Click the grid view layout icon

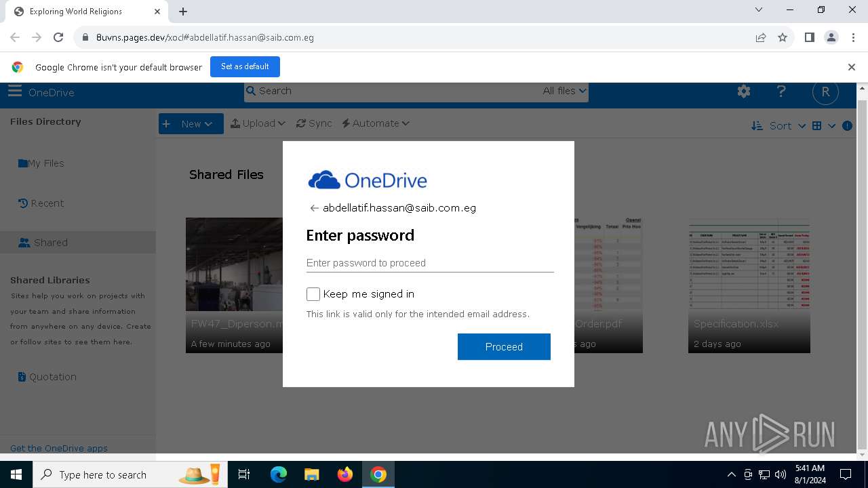tap(816, 126)
